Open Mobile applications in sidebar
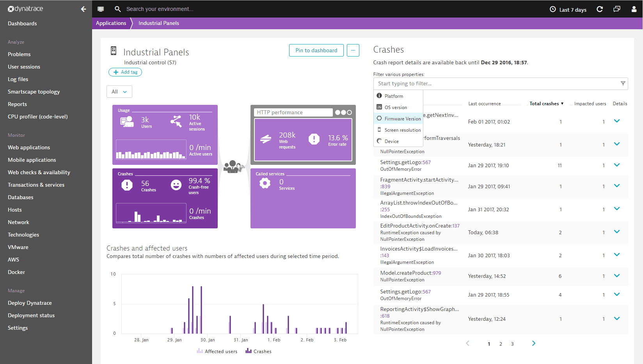Viewport: 643px width, 364px height. point(32,160)
